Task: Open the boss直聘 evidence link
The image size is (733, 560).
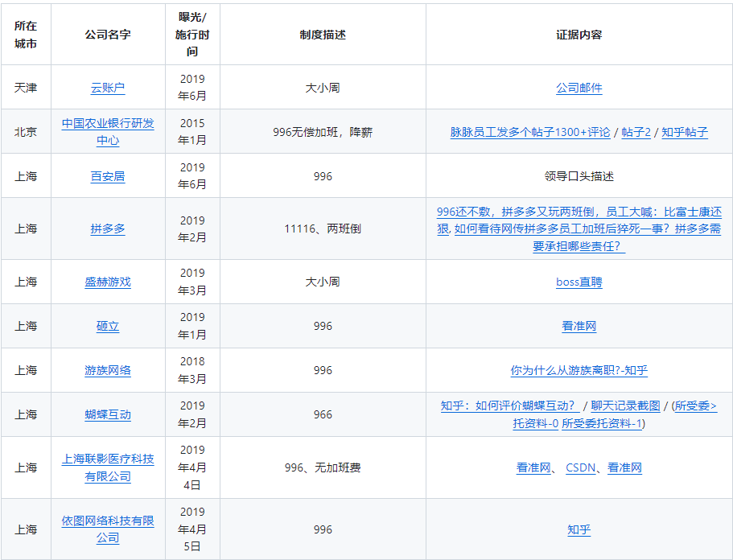Action: coord(579,282)
